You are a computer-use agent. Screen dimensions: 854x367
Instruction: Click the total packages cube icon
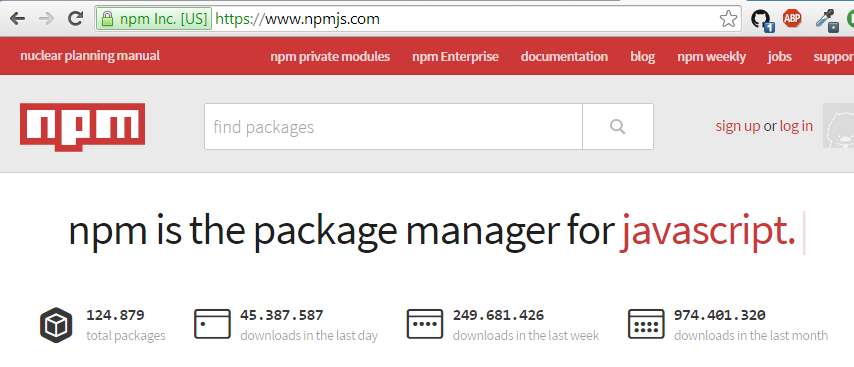point(56,325)
